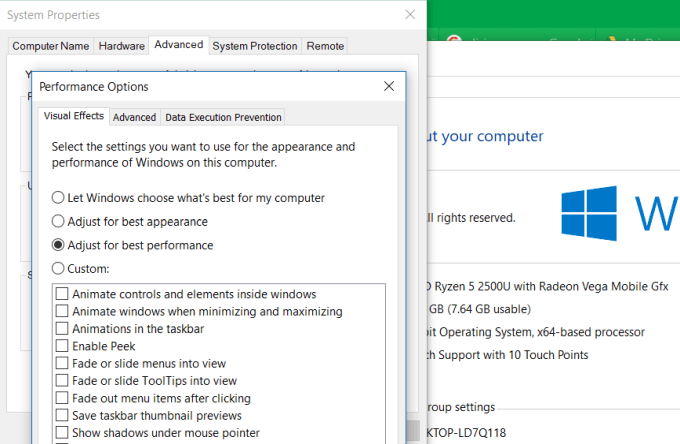Click the Windows logo icon
The image size is (680, 444).
point(588,212)
